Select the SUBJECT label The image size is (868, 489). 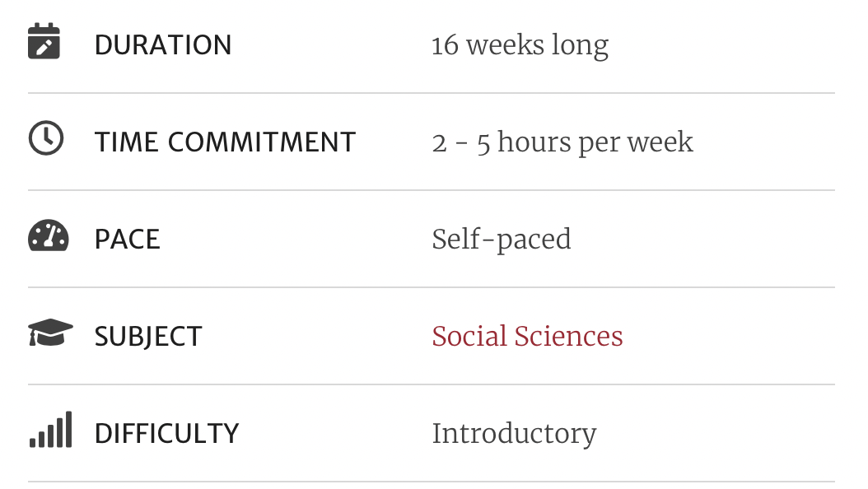pos(148,337)
